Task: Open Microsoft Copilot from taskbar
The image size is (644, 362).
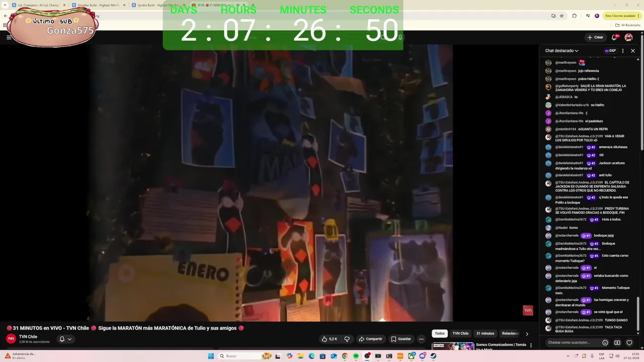Action: tap(289, 356)
